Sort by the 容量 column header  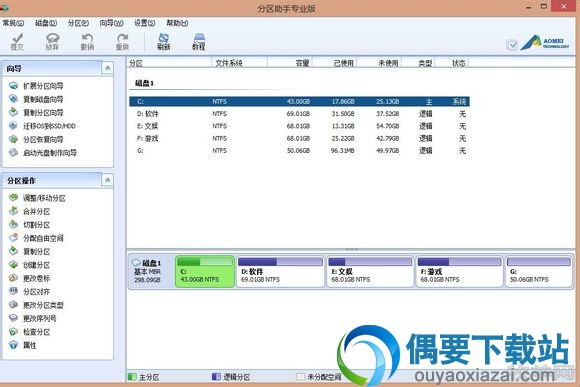tap(290, 63)
